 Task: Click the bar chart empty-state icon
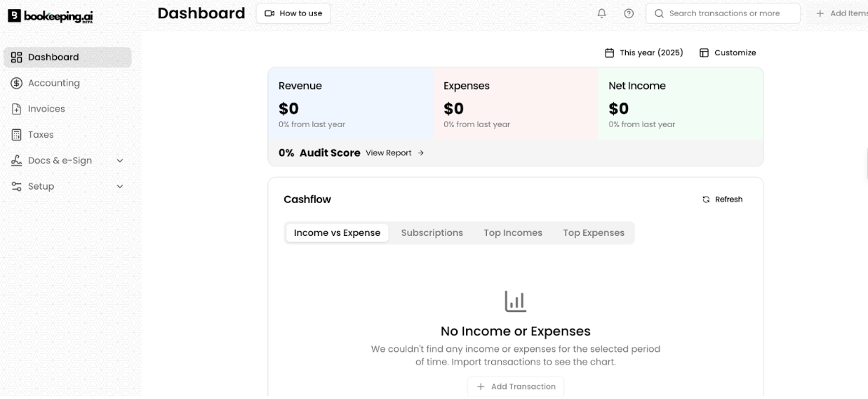516,301
